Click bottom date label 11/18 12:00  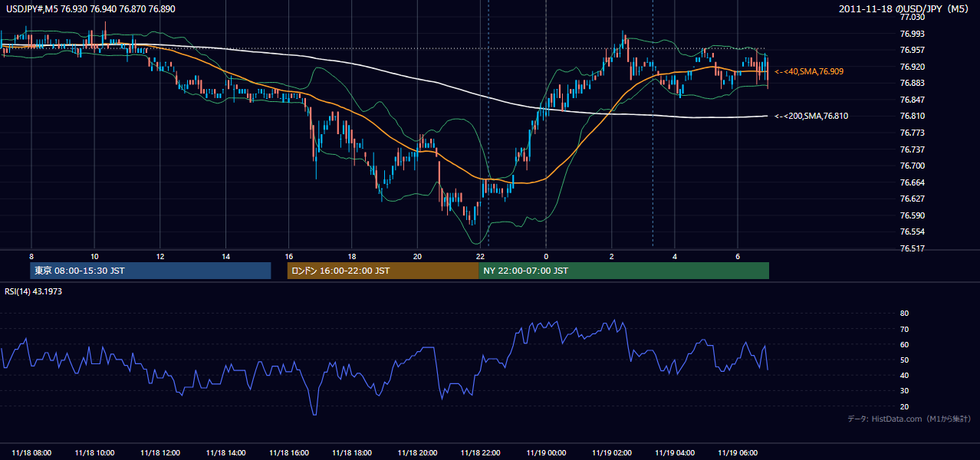point(159,452)
